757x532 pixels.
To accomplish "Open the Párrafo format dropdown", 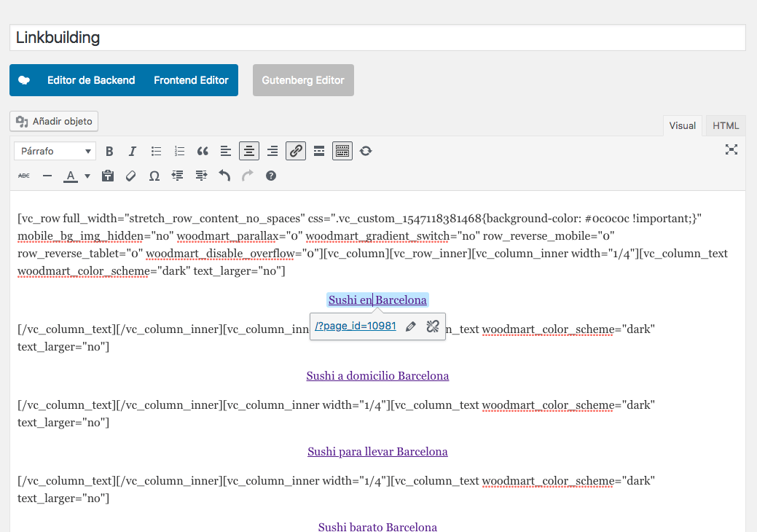I will click(55, 151).
